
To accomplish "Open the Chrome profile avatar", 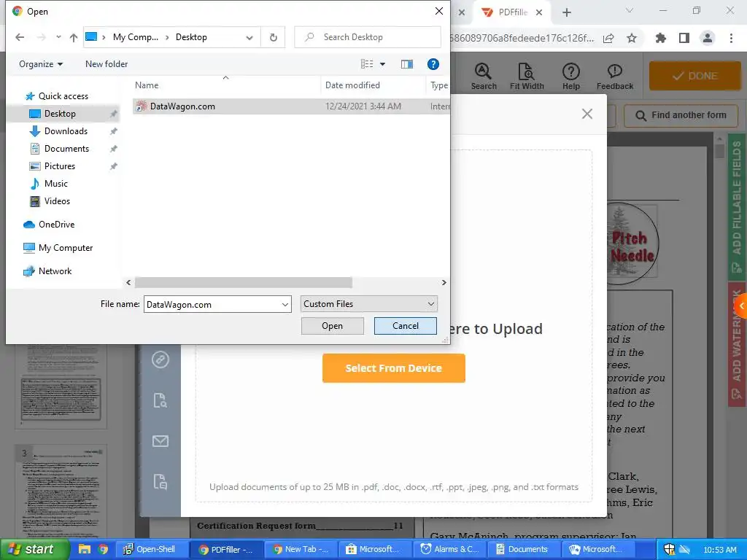I will tap(708, 38).
